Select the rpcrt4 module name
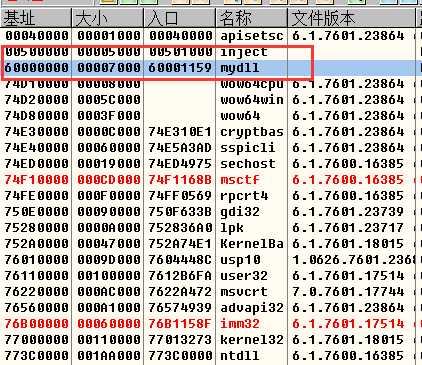Image resolution: width=422 pixels, height=365 pixels. [244, 196]
